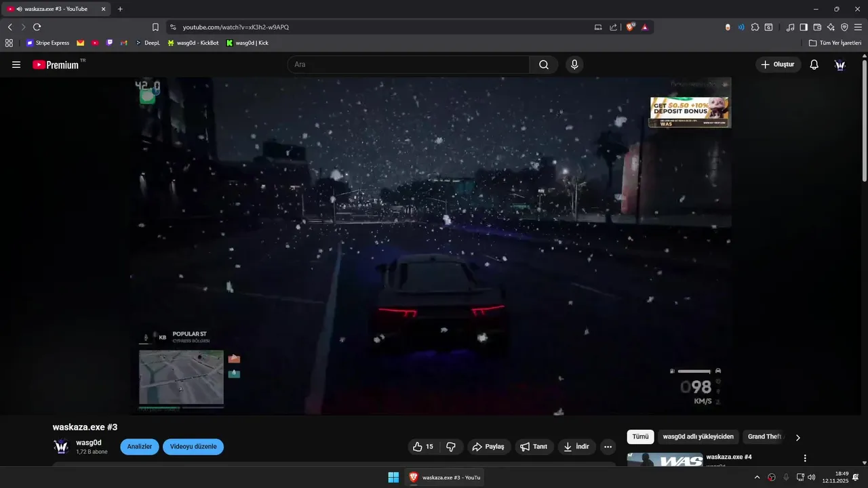Open waskaza.exe #4 recommended video title

(x=729, y=457)
